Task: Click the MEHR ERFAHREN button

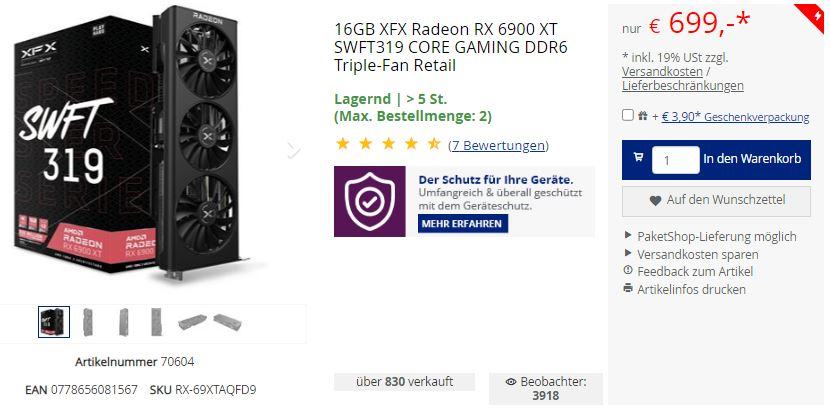Action: [463, 224]
